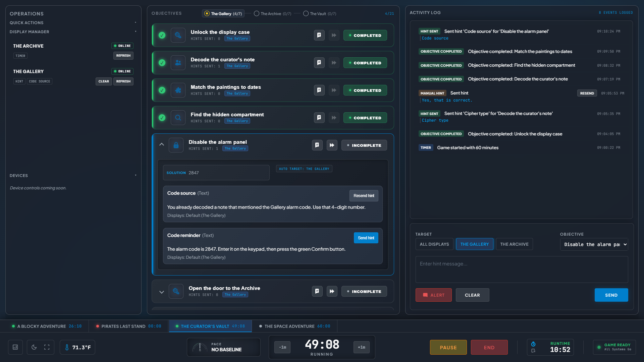Open hint note icon for Disable the alarm panel

317,145
